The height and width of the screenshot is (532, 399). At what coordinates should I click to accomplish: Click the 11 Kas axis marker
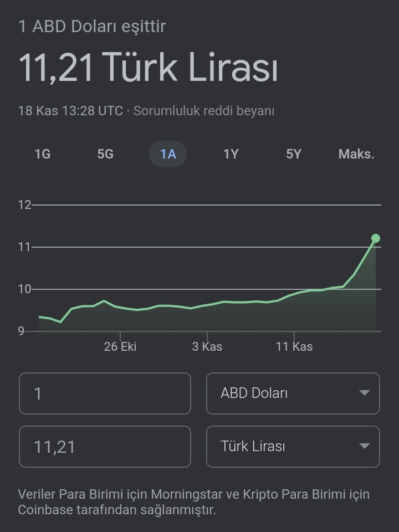point(294,347)
